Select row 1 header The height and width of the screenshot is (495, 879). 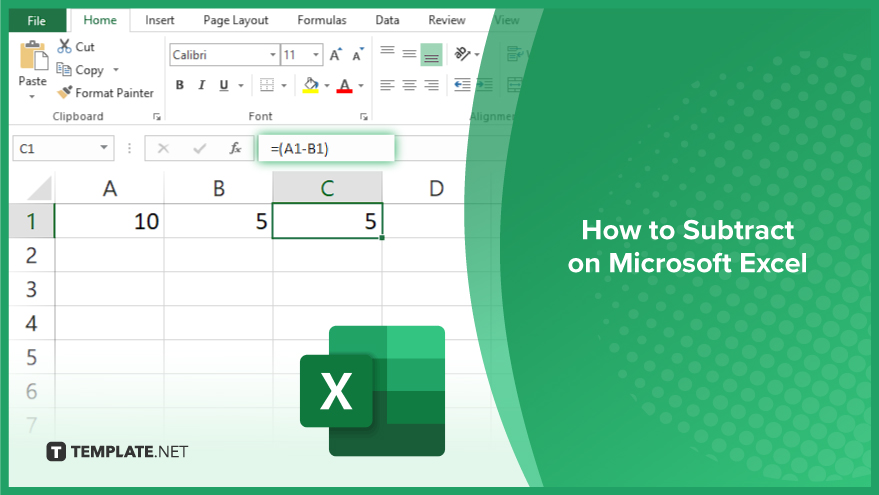31,221
